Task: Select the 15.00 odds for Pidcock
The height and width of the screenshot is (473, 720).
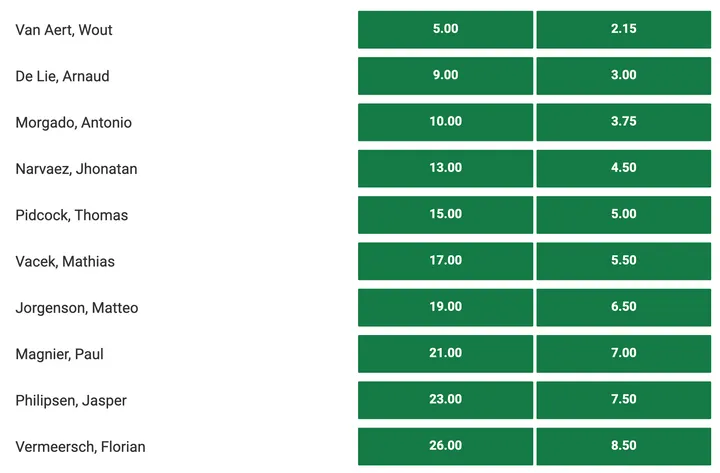Action: tap(445, 215)
